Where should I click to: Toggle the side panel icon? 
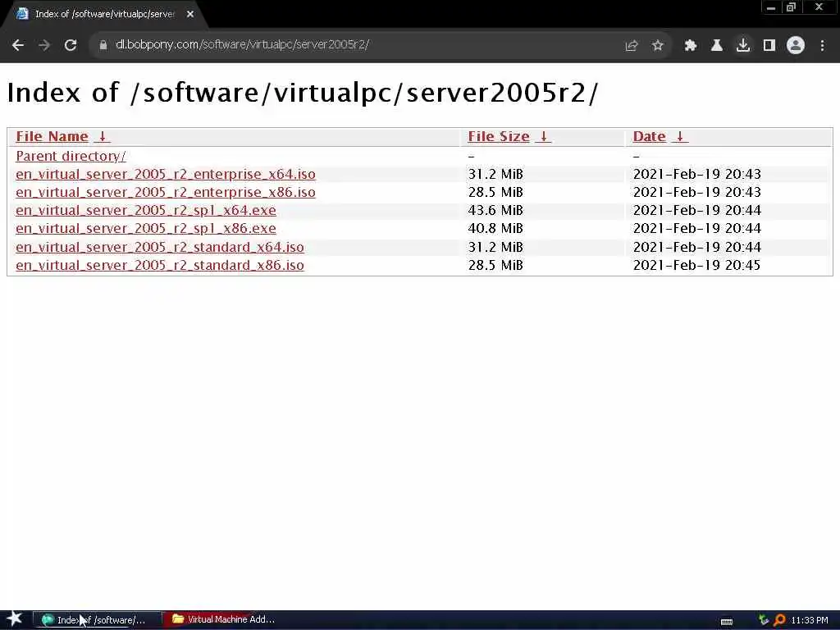coord(769,46)
